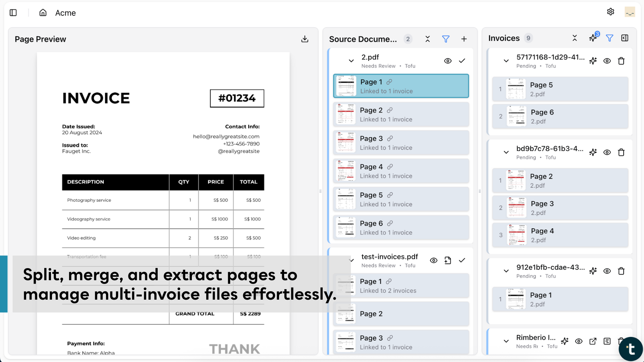The height and width of the screenshot is (362, 644).
Task: Mark 2.pdf as reviewed checkmark
Action: pos(462,61)
